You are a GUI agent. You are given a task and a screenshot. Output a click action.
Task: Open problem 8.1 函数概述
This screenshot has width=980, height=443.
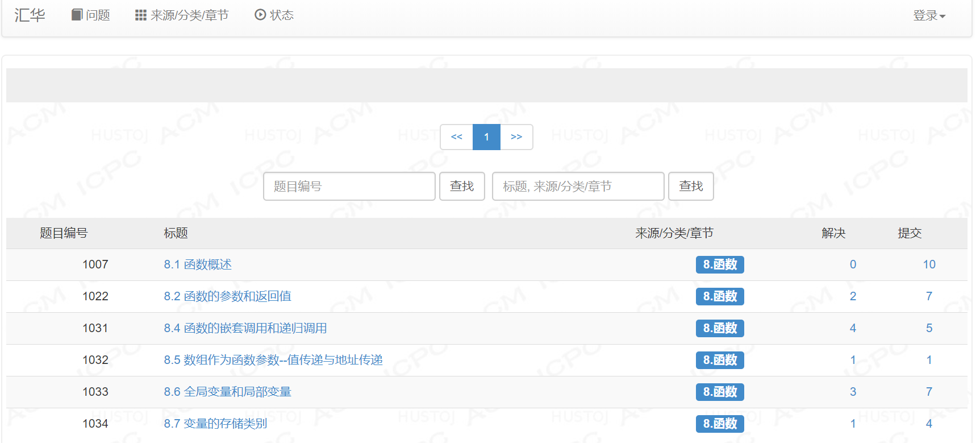pos(198,264)
